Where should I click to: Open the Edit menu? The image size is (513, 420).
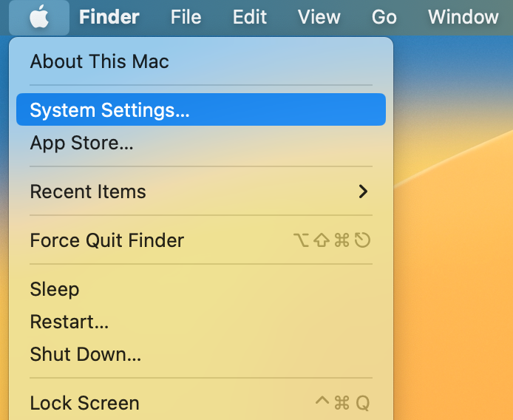click(x=250, y=17)
